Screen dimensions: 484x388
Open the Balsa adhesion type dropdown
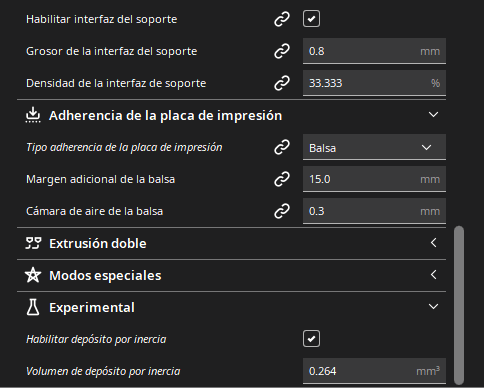pyautogui.click(x=374, y=147)
